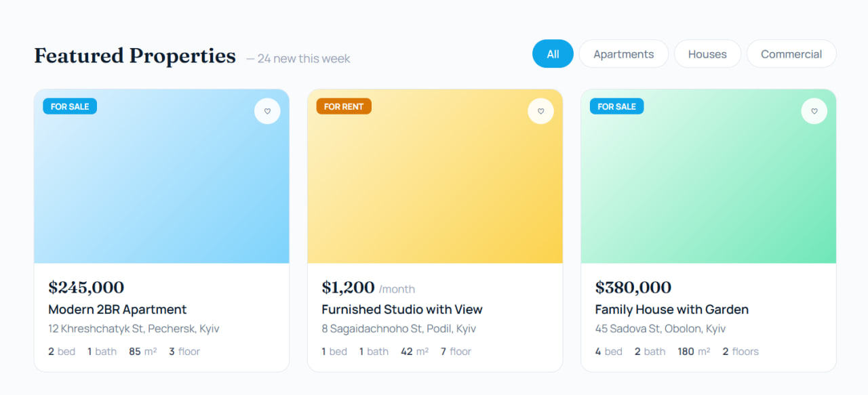The height and width of the screenshot is (395, 868).
Task: Click the orange FOR RENT badge
Action: 344,106
